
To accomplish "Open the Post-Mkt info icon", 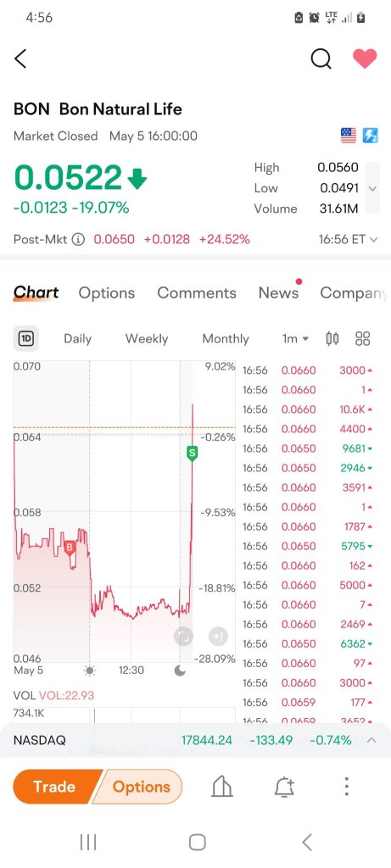I will (x=79, y=240).
